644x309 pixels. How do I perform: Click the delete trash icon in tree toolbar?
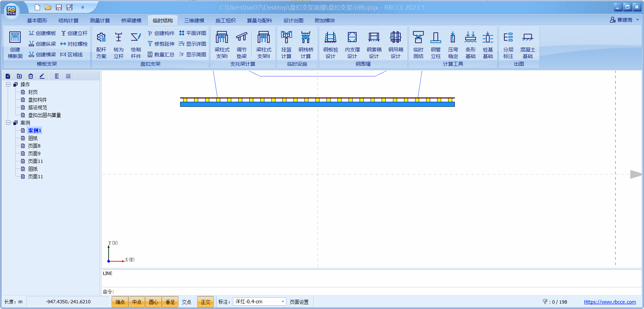[x=31, y=76]
